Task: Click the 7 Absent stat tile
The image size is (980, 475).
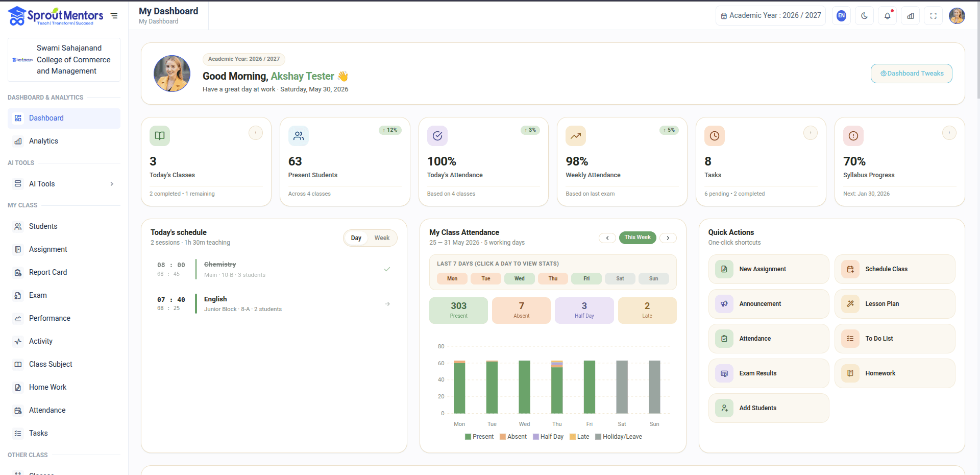Action: point(521,311)
